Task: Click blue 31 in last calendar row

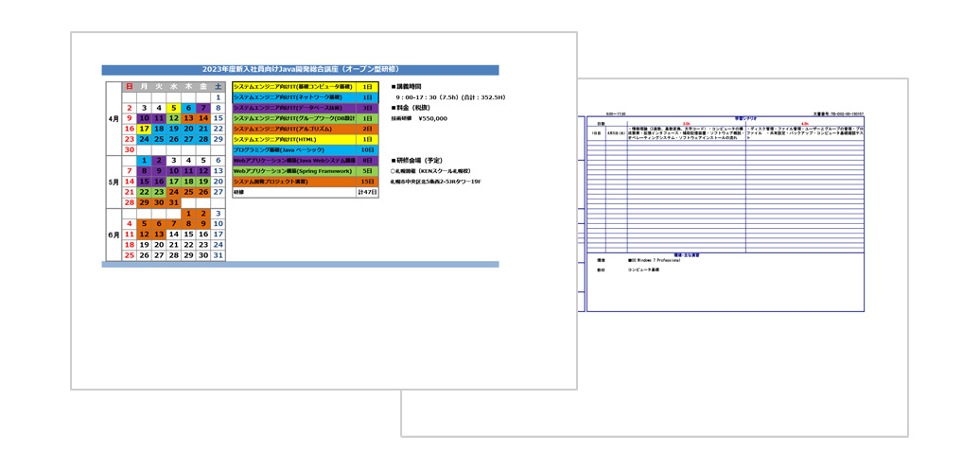Action: point(219,255)
